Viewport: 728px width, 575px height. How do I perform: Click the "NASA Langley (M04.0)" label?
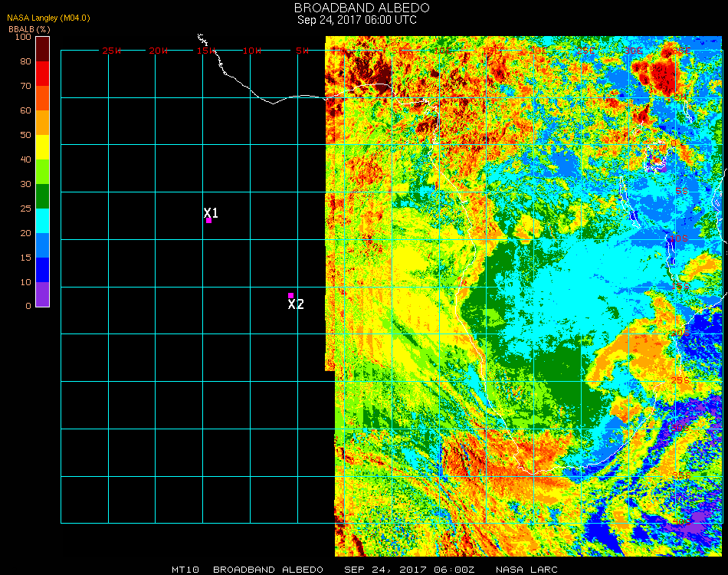(x=48, y=18)
